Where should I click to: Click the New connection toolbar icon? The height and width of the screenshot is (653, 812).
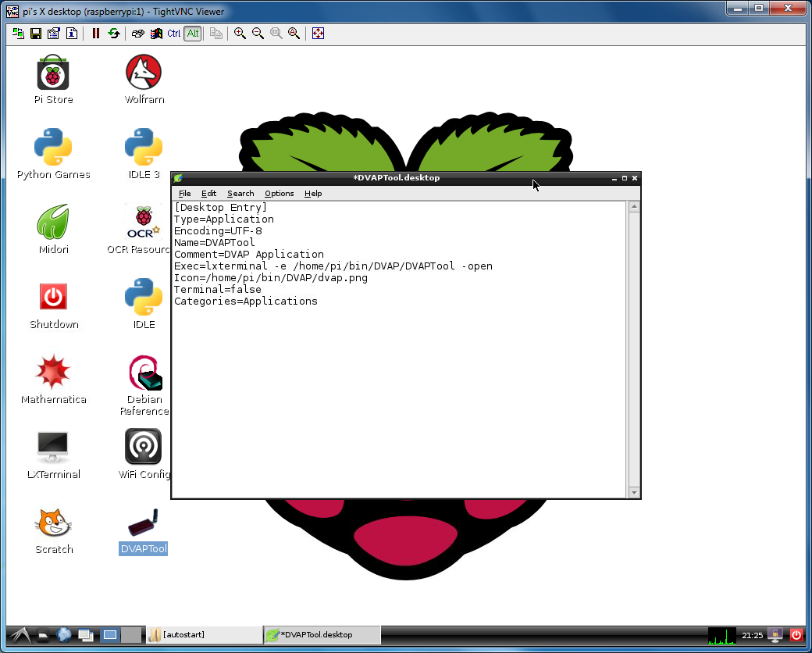(18, 34)
